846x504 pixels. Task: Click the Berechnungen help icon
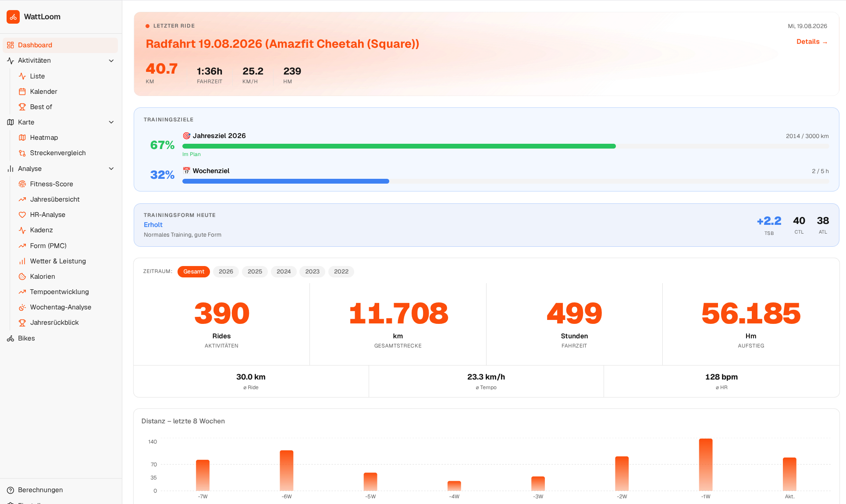coord(11,490)
